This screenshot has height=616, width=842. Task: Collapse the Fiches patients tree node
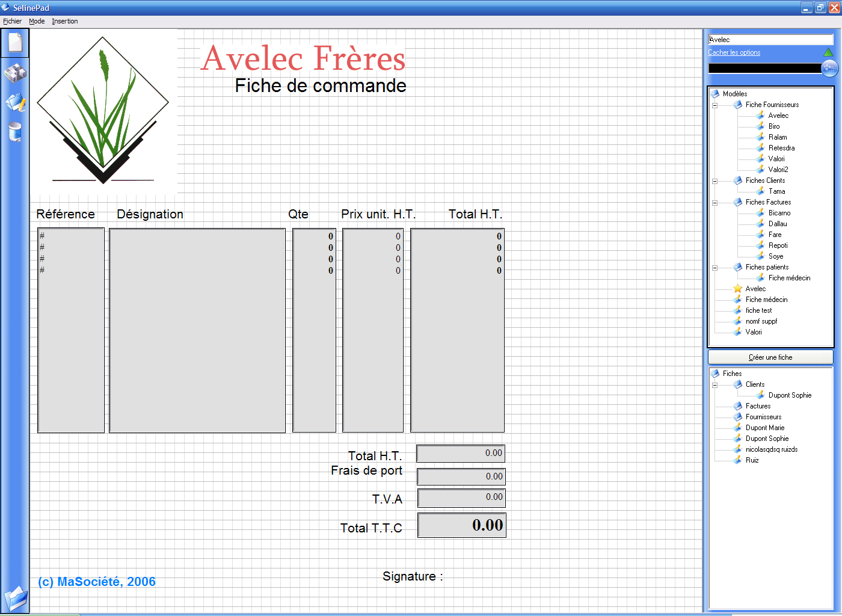[715, 268]
